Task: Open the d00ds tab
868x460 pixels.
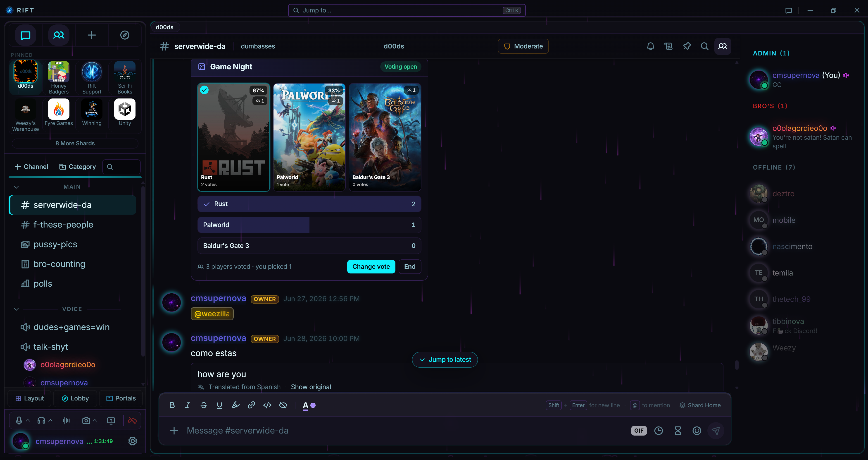Action: (164, 27)
